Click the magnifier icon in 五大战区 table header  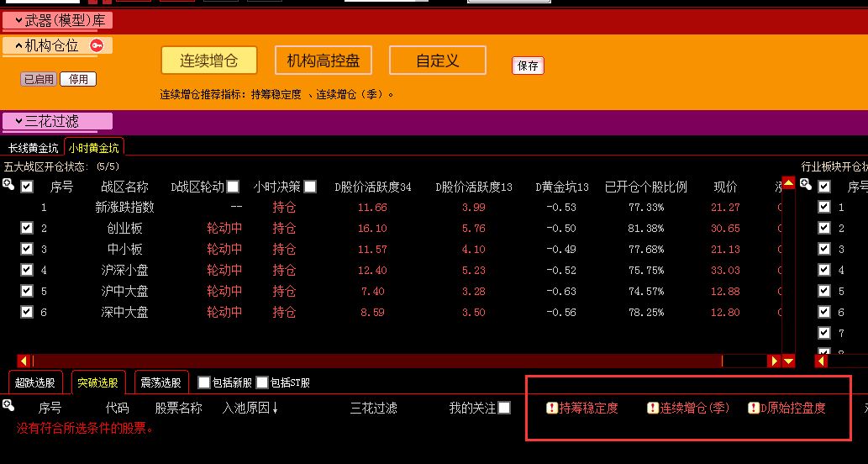(8, 184)
